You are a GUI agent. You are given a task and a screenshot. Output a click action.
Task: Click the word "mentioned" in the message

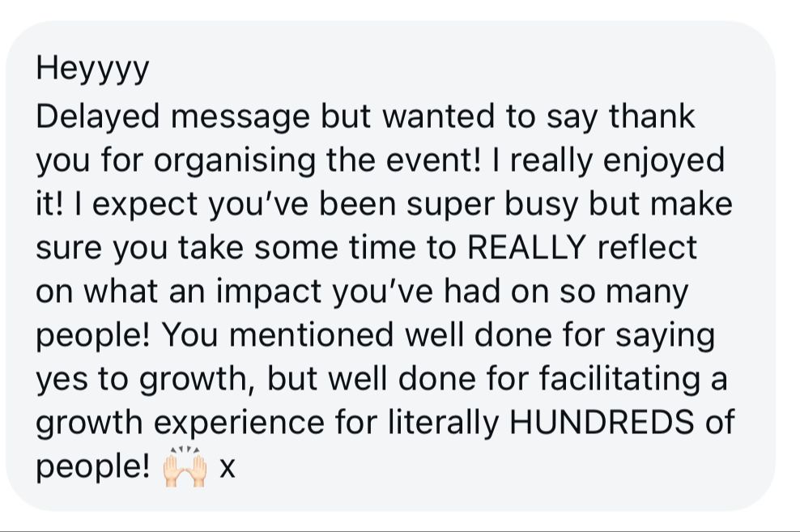(311, 335)
